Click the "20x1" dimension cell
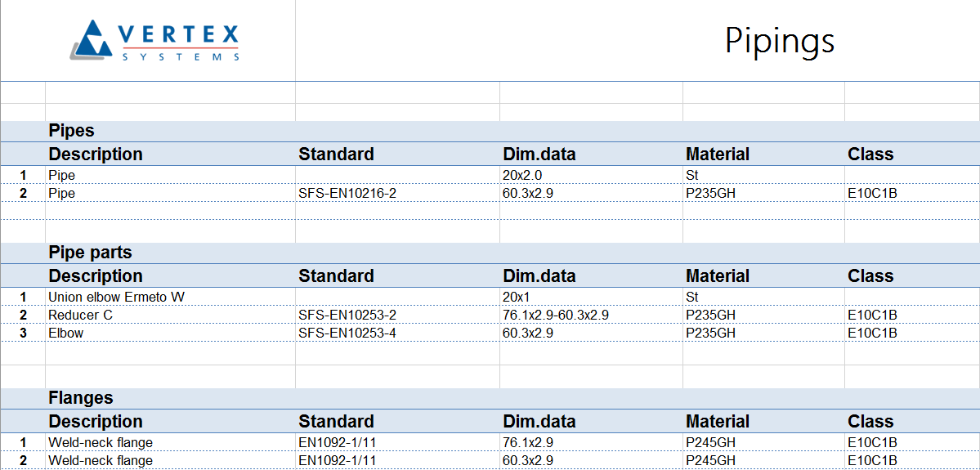Viewport: 980px width, 470px height. tap(517, 297)
